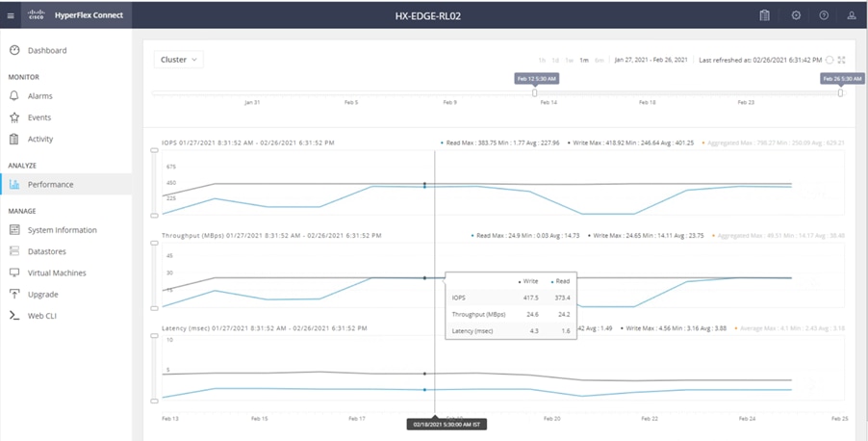Open System Information page
The image size is (868, 441).
pyautogui.click(x=62, y=230)
